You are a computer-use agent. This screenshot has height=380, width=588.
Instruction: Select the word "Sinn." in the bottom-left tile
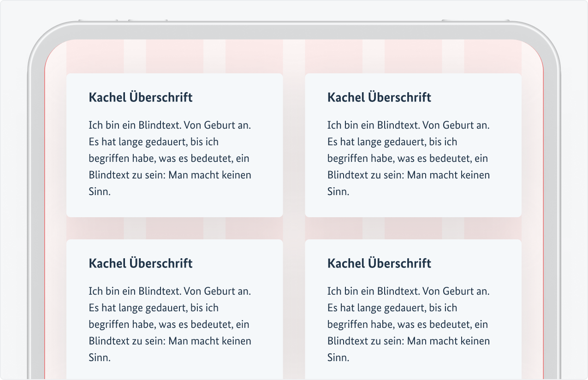click(x=100, y=358)
